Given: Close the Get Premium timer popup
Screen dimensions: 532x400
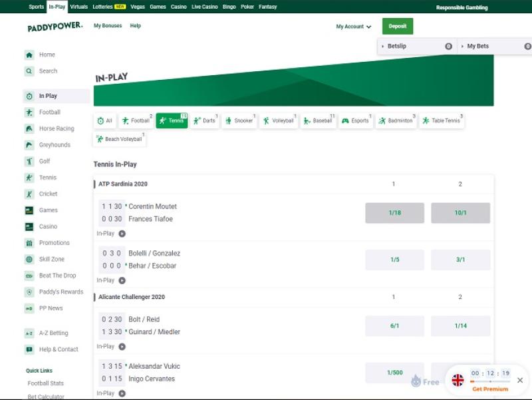Looking at the screenshot, I should pyautogui.click(x=520, y=380).
